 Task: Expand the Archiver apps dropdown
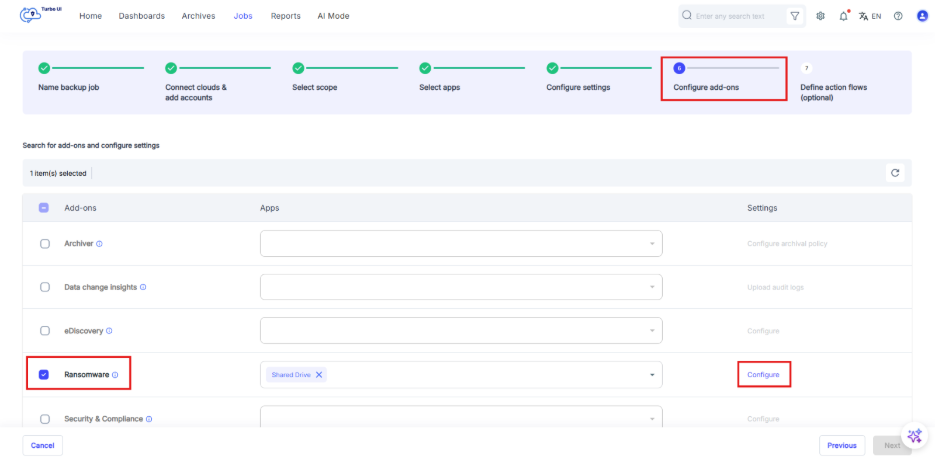tap(652, 244)
